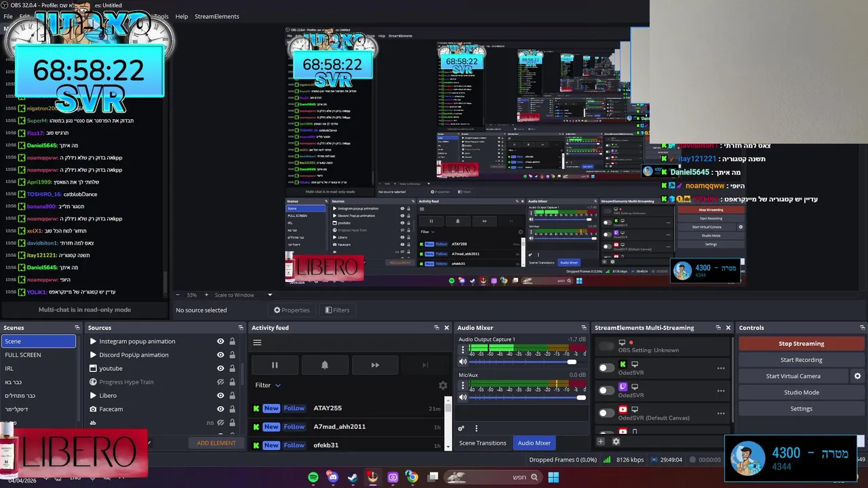Expand the Libero source group
This screenshot has height=488, width=868.
(93, 395)
